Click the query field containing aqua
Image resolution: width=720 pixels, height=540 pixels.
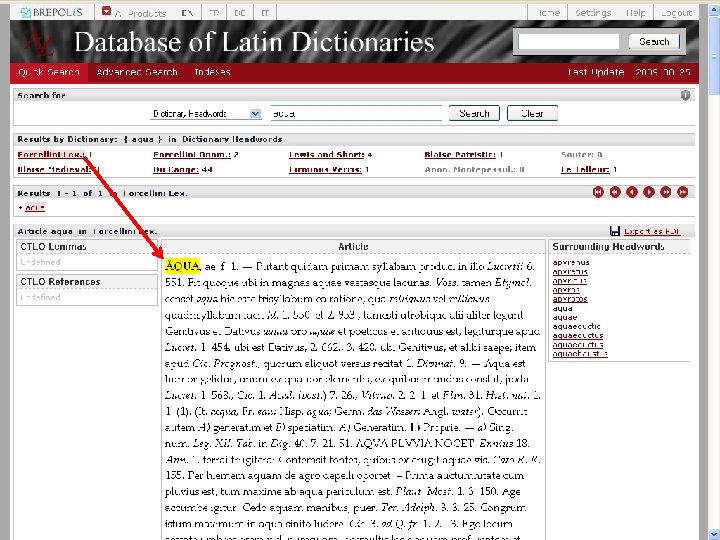[356, 113]
